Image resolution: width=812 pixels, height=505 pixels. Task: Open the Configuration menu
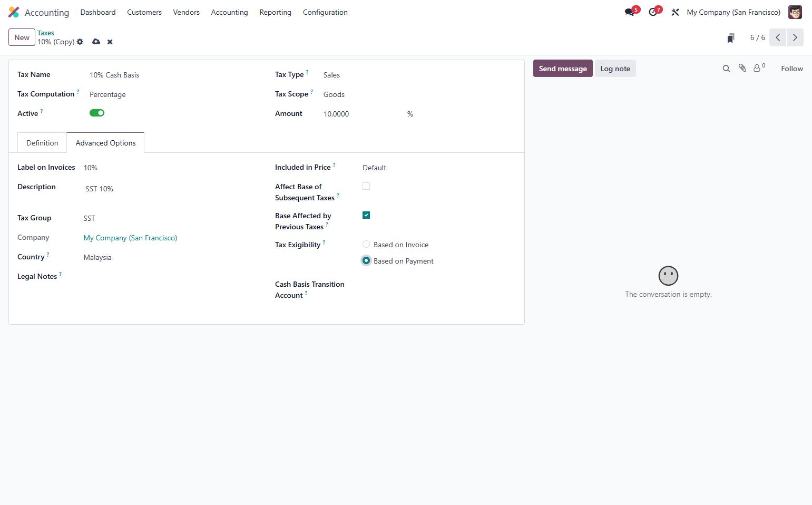325,12
